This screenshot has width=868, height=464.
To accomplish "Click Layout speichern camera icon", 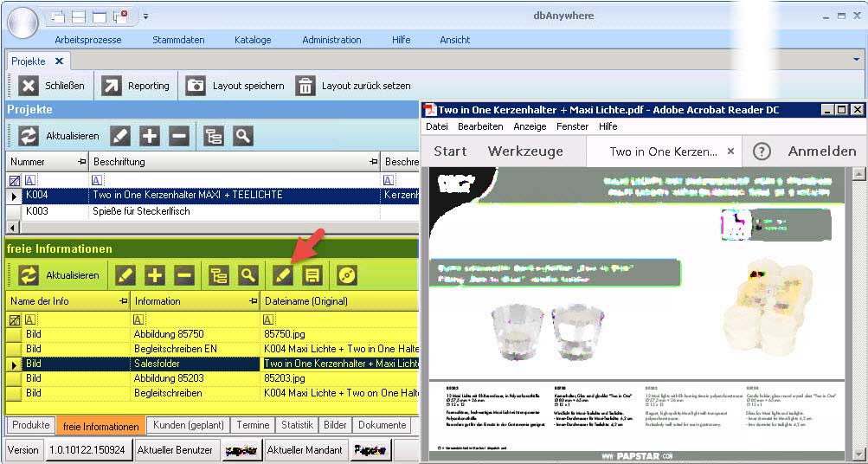I will (196, 86).
